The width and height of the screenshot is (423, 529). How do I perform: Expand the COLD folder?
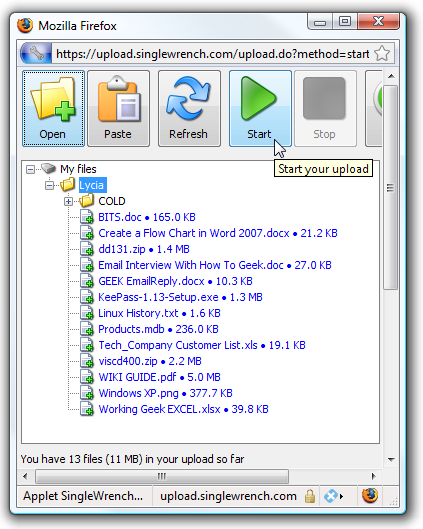pyautogui.click(x=68, y=201)
